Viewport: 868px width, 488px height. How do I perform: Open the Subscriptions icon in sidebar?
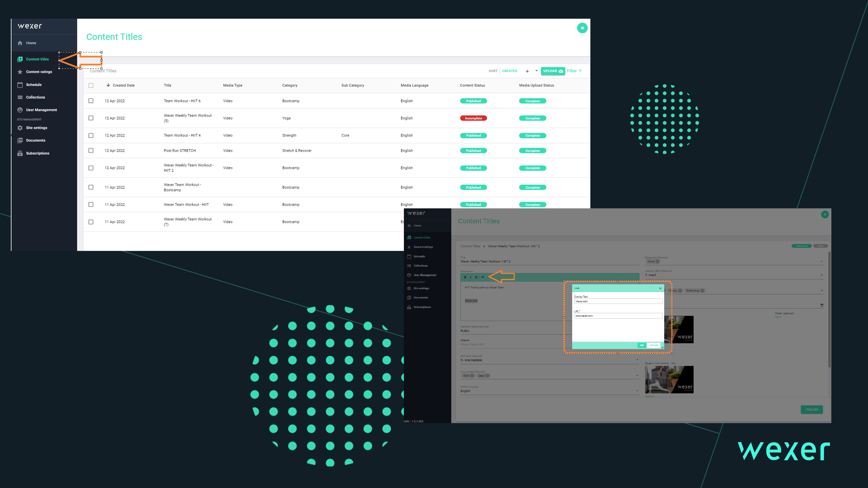click(20, 153)
